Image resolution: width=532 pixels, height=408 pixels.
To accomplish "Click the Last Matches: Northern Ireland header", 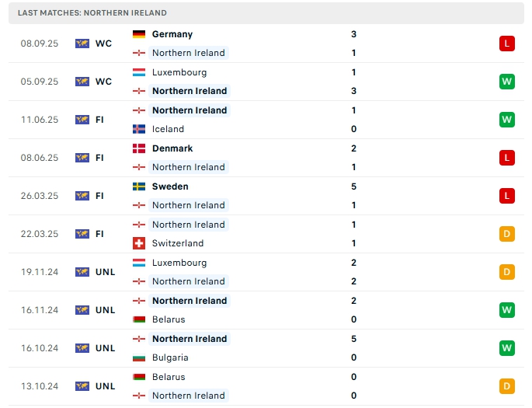I will coord(92,13).
